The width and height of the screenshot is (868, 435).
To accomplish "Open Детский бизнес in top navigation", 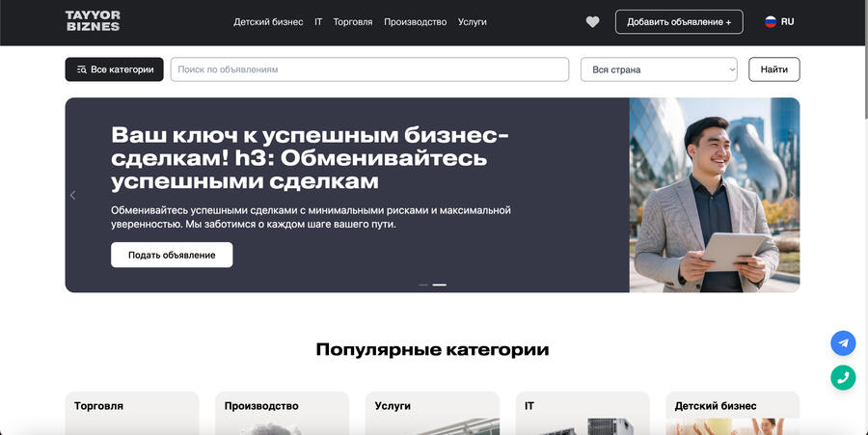I will [268, 21].
